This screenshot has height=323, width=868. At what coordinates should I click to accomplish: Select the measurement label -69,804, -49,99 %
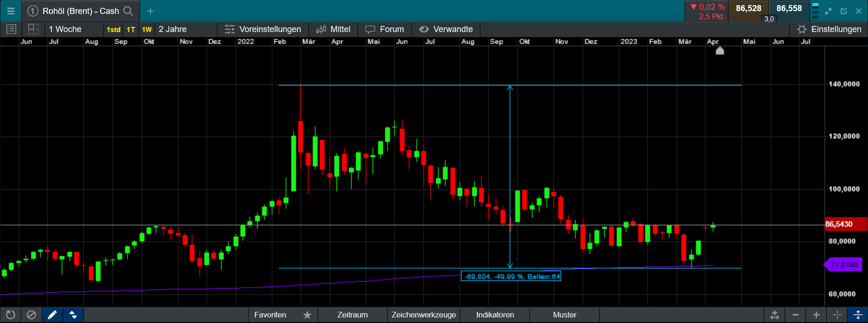click(x=511, y=277)
